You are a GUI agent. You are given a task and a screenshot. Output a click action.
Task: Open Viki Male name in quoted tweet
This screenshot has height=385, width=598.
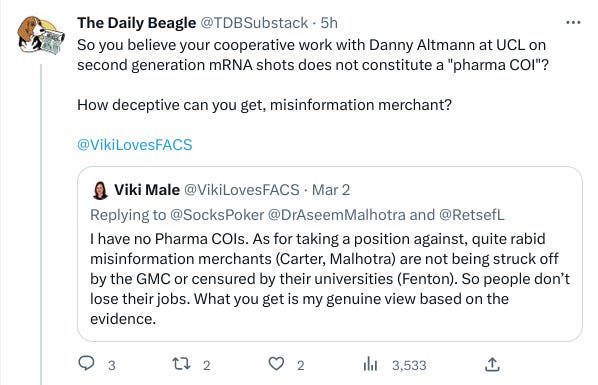pos(147,190)
